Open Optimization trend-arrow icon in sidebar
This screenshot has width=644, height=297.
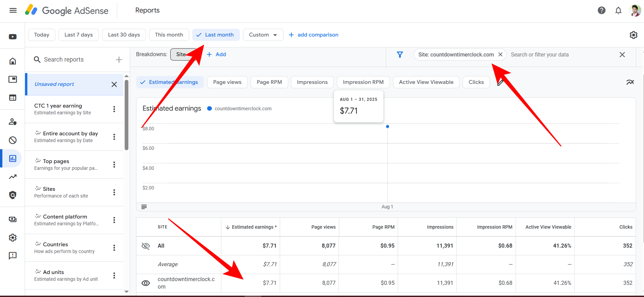click(13, 177)
